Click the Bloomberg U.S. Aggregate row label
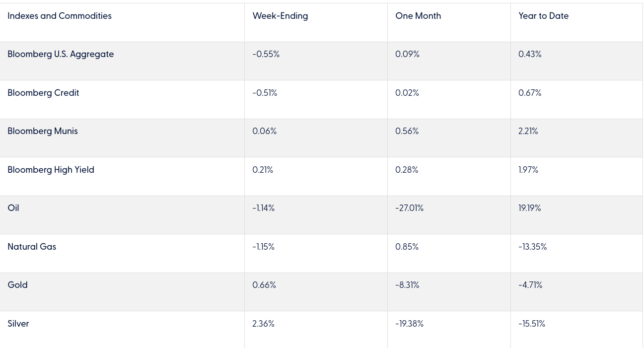This screenshot has height=348, width=644. click(61, 55)
